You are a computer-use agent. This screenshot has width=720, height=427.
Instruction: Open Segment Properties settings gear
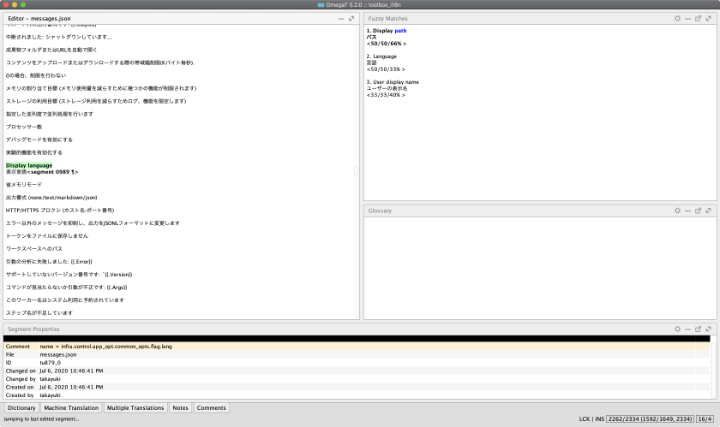(677, 328)
